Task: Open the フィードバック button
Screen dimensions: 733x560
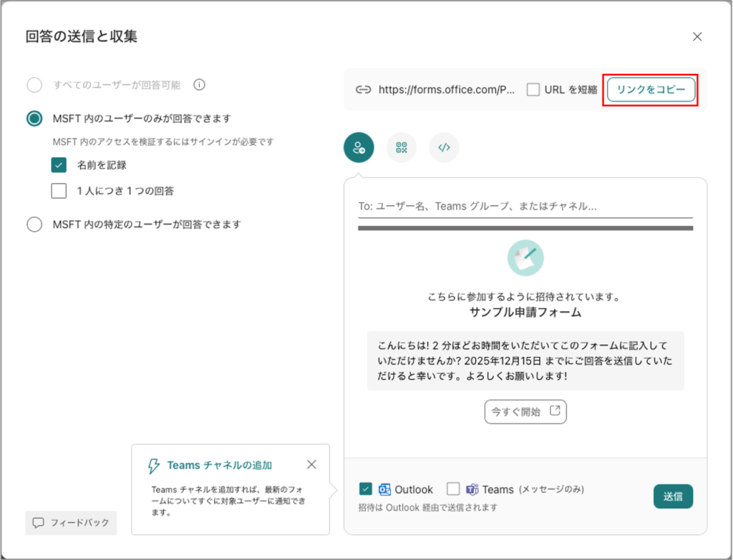Action: point(71,523)
